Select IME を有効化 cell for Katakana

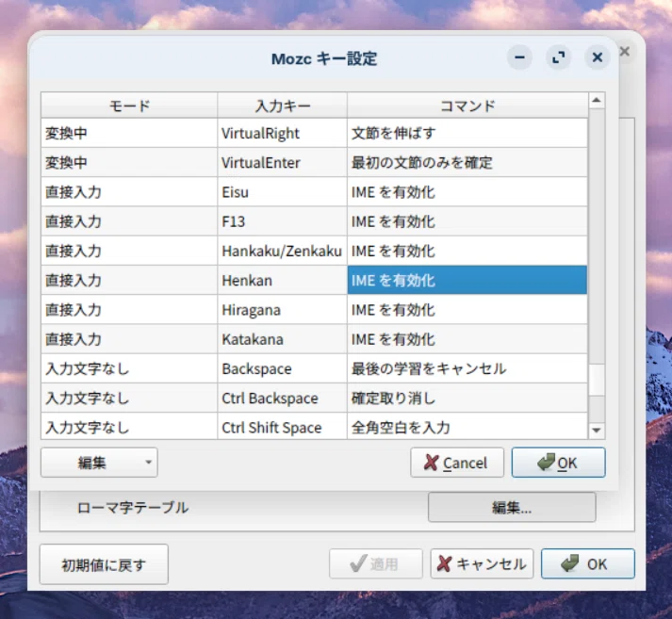coord(467,339)
